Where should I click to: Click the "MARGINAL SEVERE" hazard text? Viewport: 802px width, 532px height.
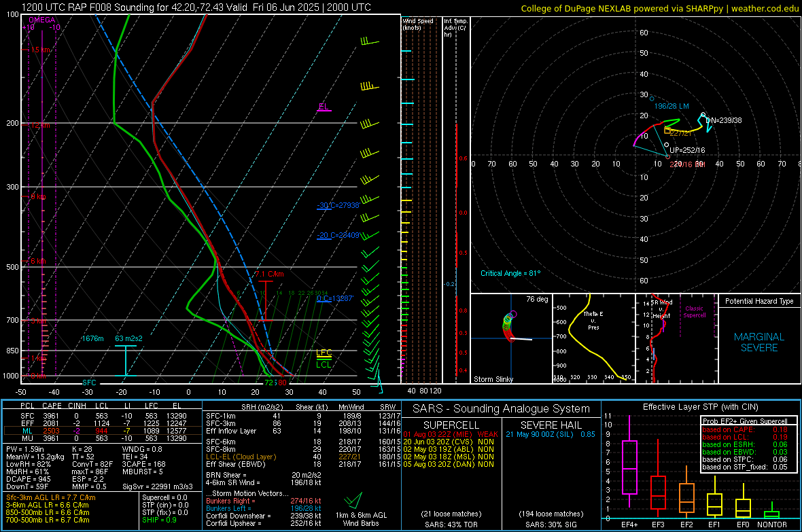(759, 342)
